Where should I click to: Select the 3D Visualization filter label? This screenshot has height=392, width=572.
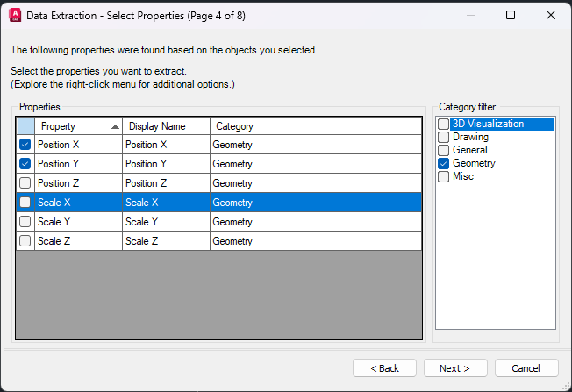click(488, 124)
